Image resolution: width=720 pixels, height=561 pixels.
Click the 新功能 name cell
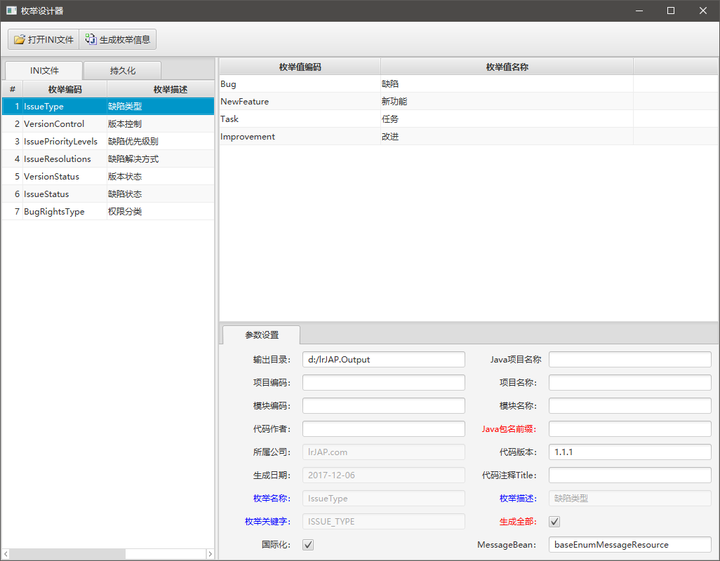click(x=507, y=101)
